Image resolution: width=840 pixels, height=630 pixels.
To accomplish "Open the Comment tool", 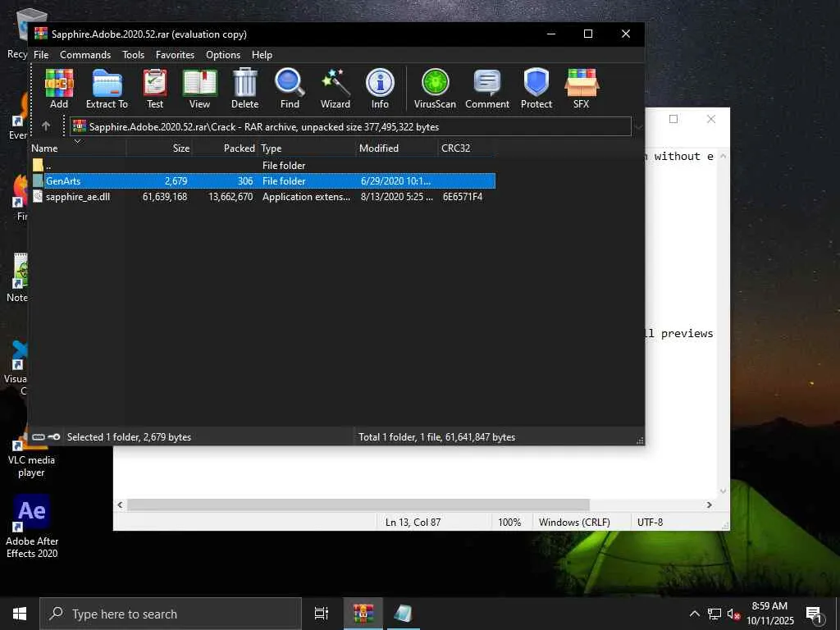I will point(487,89).
